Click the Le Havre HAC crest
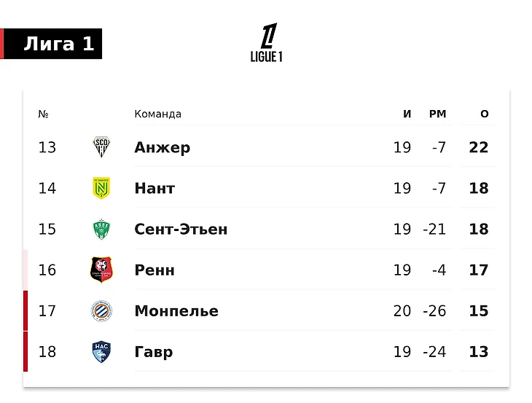Screen dimensions: 532x403 click(101, 352)
